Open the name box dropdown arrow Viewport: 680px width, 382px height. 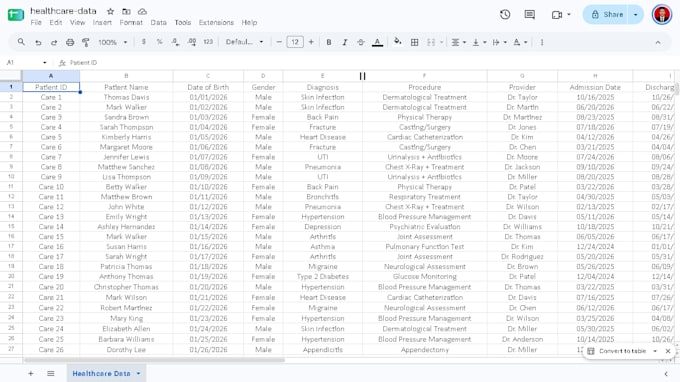pyautogui.click(x=44, y=62)
